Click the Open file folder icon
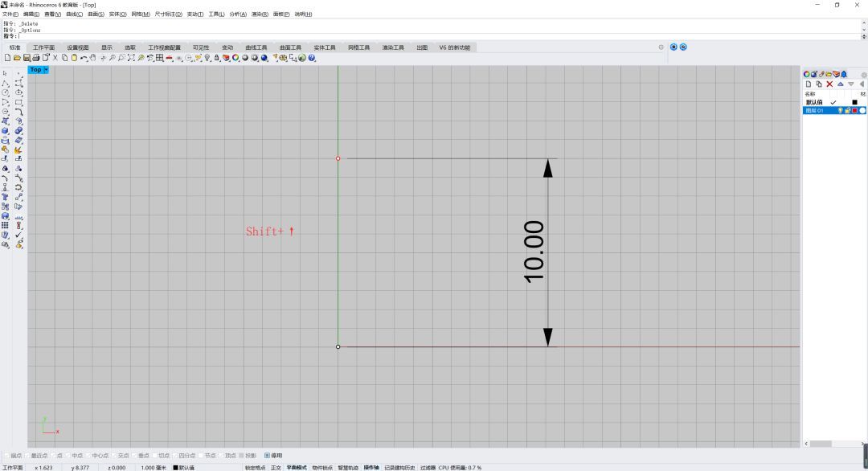Viewport: 868px width, 471px height. (x=17, y=58)
